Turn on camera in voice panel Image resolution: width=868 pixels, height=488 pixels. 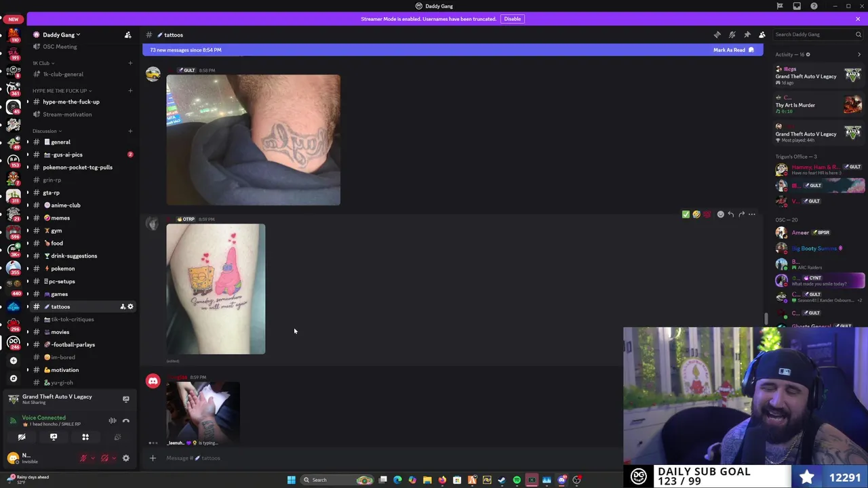click(22, 437)
